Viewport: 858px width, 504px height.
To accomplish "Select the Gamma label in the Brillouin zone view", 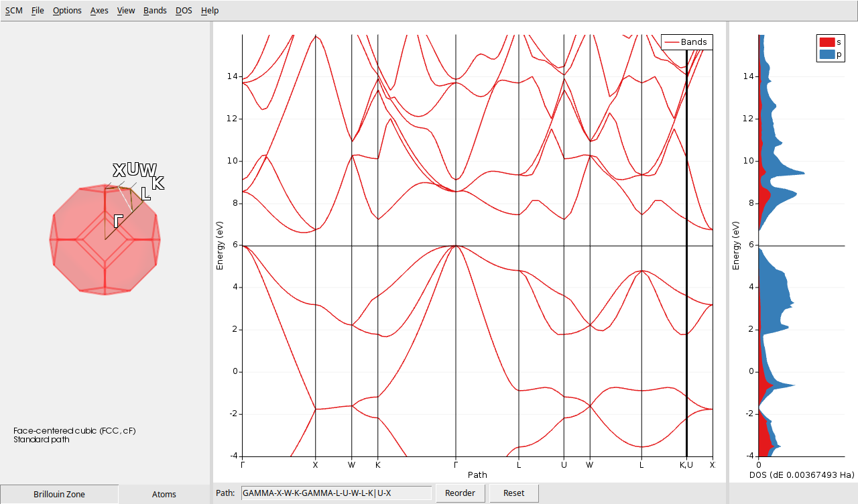I will (119, 220).
